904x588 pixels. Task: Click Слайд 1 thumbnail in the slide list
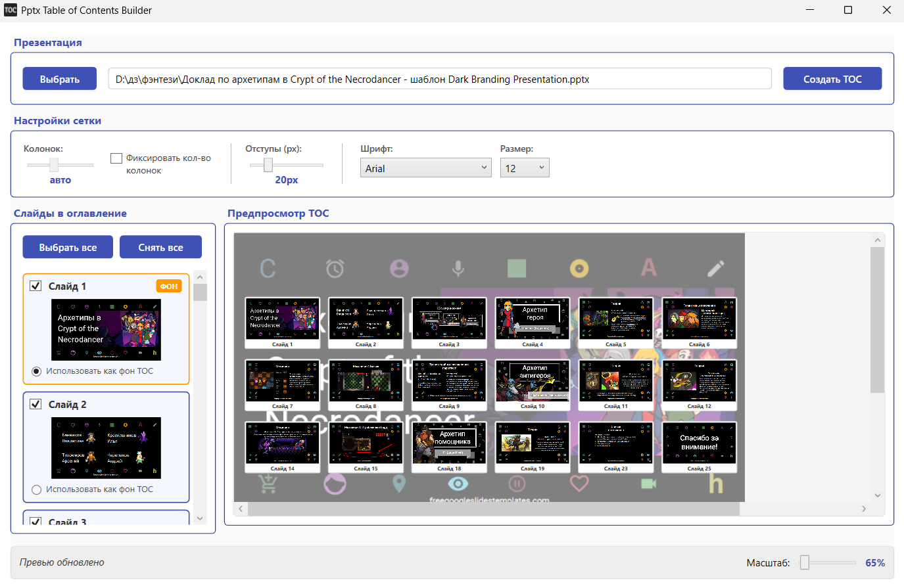coord(107,330)
